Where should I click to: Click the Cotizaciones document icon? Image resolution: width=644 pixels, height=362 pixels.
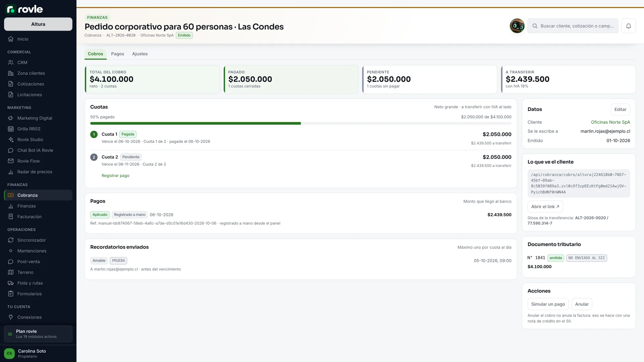(11, 84)
